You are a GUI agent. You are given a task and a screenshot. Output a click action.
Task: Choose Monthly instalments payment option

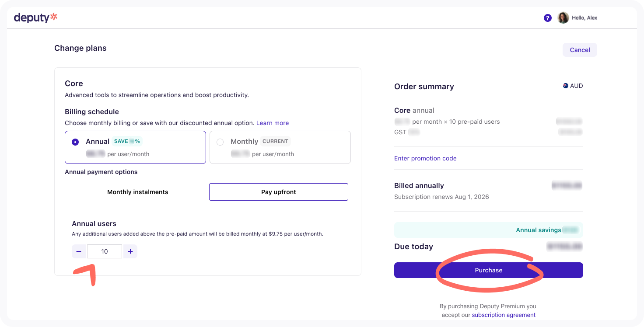(137, 192)
